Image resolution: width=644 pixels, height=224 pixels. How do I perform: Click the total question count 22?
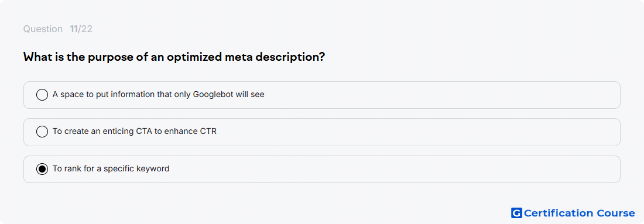tap(86, 29)
